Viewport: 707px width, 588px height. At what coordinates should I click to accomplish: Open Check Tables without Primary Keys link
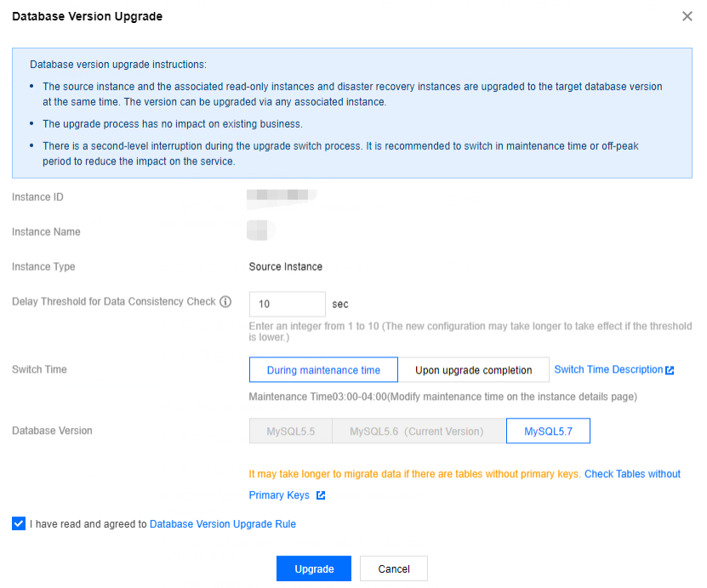click(x=632, y=474)
